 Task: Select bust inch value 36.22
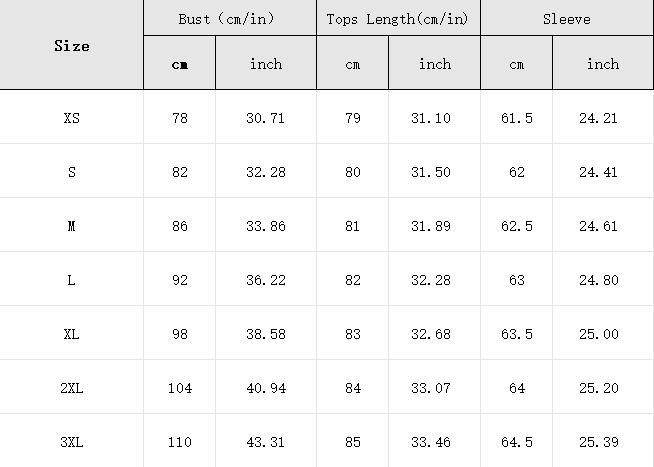[x=266, y=280]
